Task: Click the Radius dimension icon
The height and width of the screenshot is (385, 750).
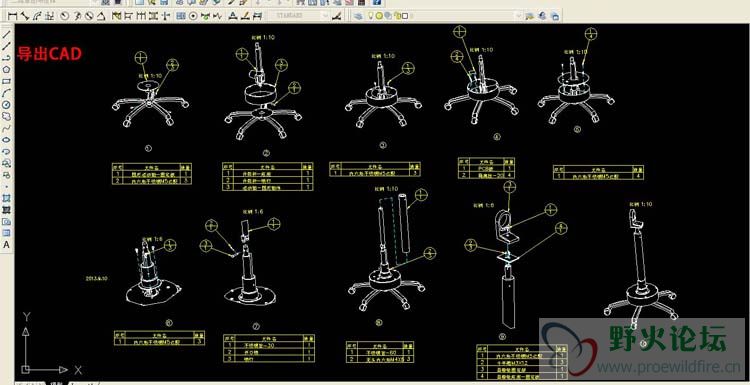Action: tap(64, 16)
